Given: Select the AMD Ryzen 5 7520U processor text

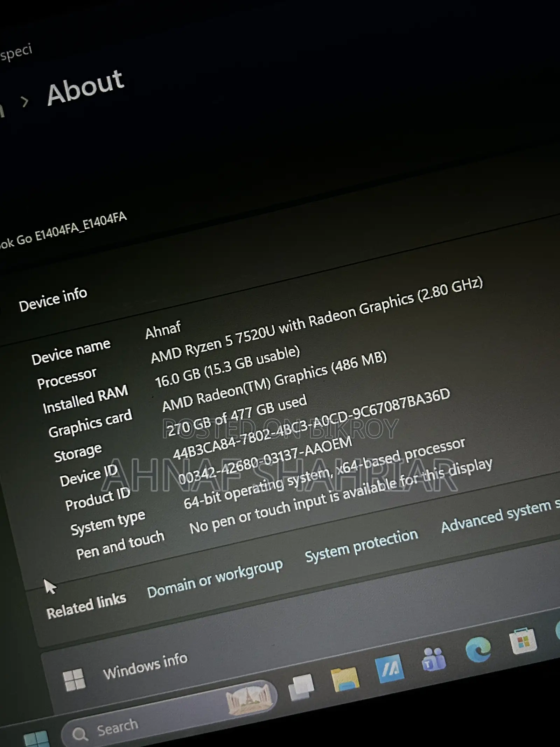Looking at the screenshot, I should pyautogui.click(x=317, y=320).
